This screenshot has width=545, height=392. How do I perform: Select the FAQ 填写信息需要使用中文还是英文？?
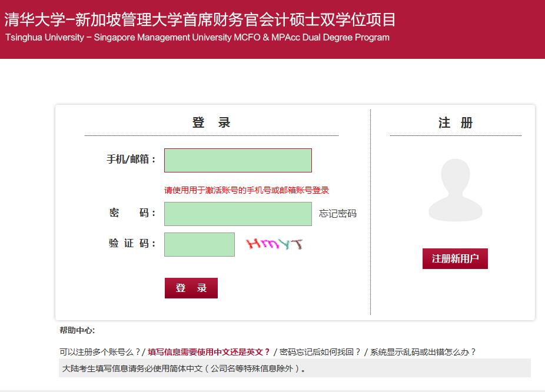[x=208, y=352]
